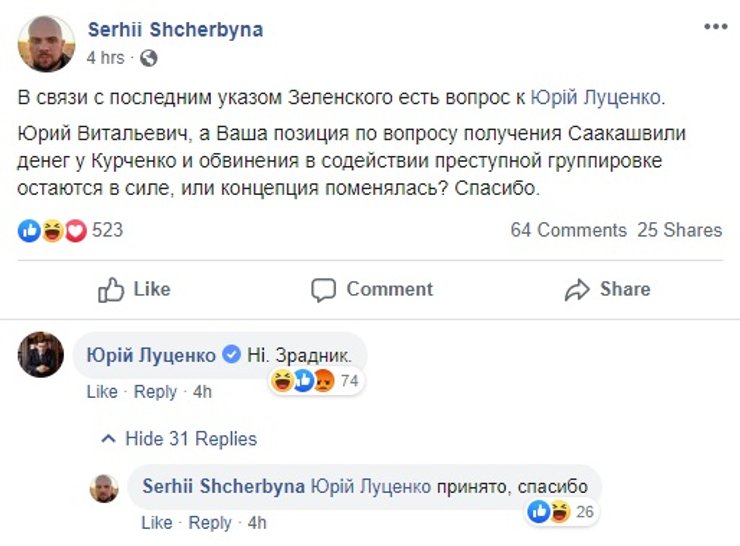Image resolution: width=740 pixels, height=546 pixels.
Task: Open Serhii Shcherbyna's profile from post header
Action: pyautogui.click(x=175, y=30)
